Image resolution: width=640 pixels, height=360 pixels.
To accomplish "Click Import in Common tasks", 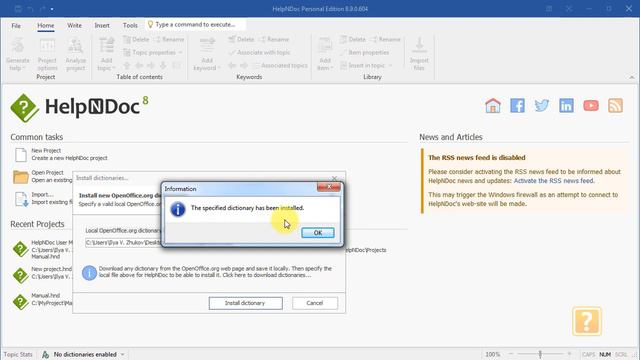I will coord(43,198).
